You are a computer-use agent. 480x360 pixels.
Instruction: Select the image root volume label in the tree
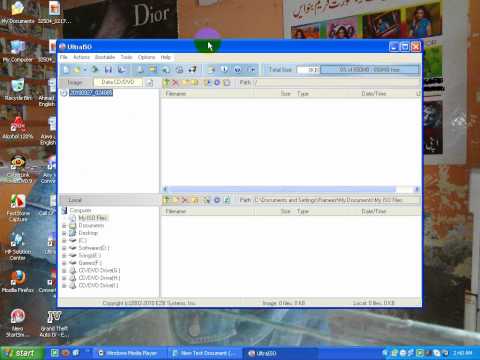(x=91, y=93)
